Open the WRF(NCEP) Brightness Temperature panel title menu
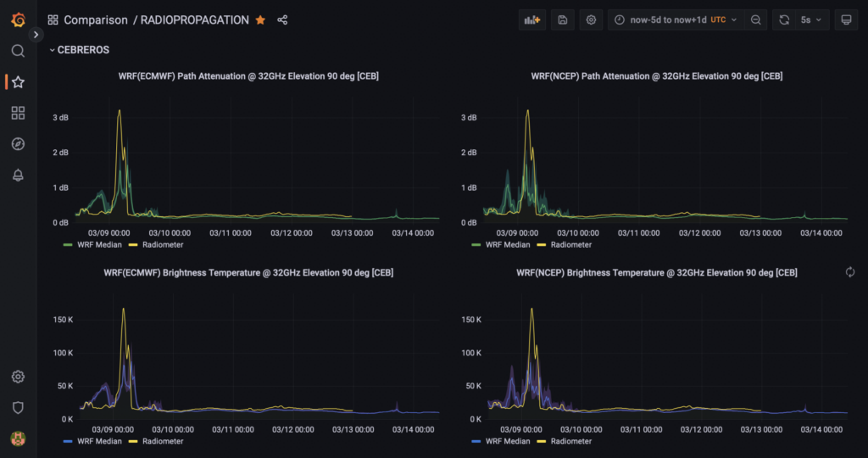 click(657, 273)
